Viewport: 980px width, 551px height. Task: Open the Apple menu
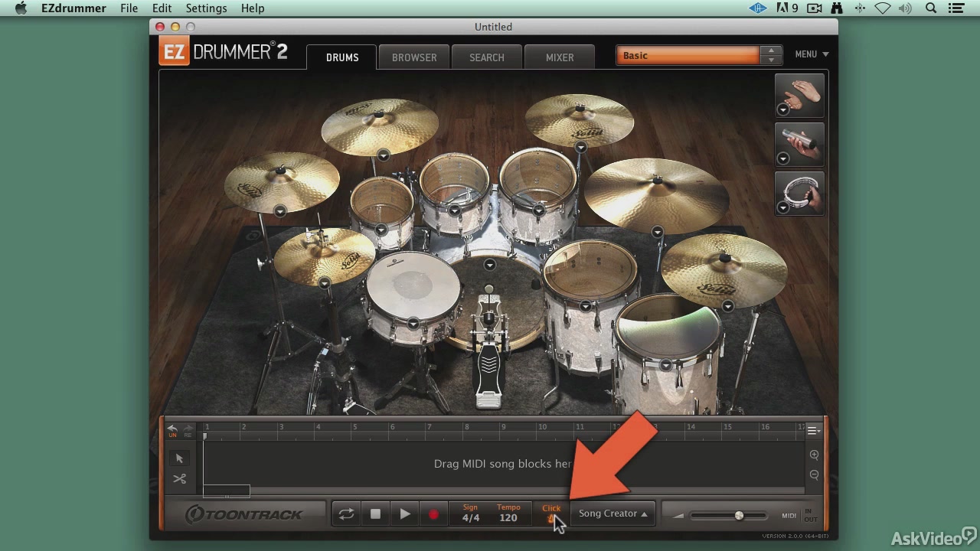pos(21,8)
